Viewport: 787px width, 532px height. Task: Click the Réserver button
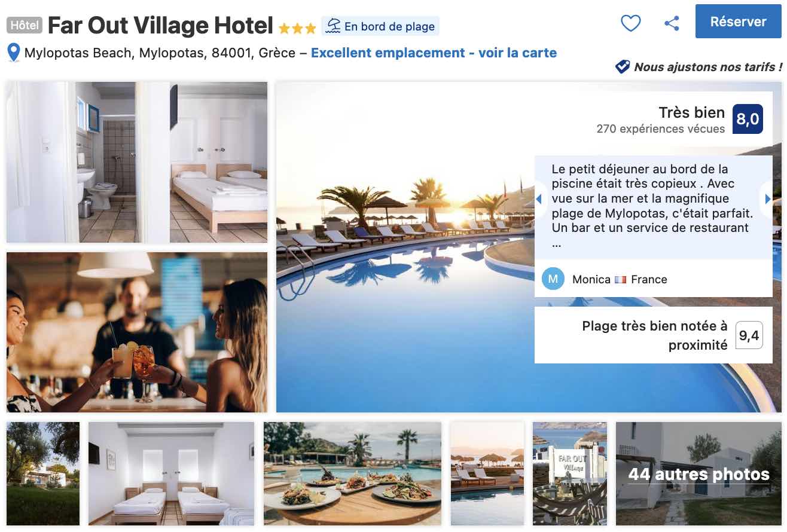738,22
